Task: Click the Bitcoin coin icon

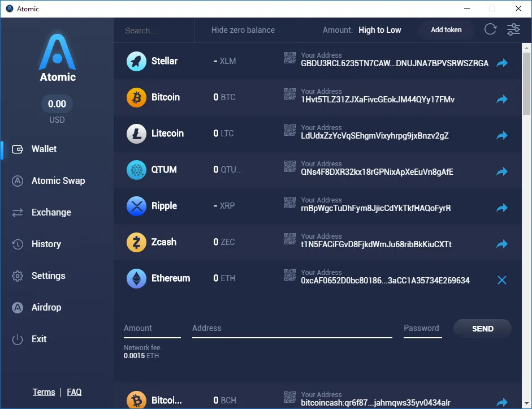Action: pos(136,97)
